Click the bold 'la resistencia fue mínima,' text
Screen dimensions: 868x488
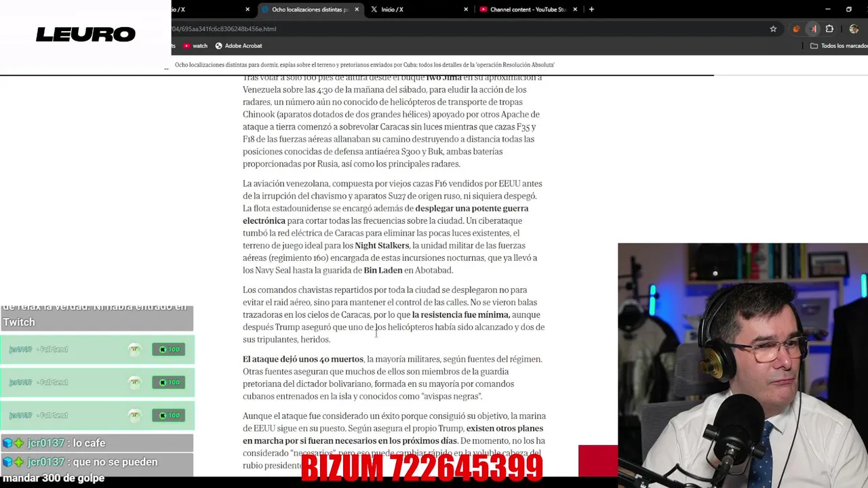(x=460, y=314)
